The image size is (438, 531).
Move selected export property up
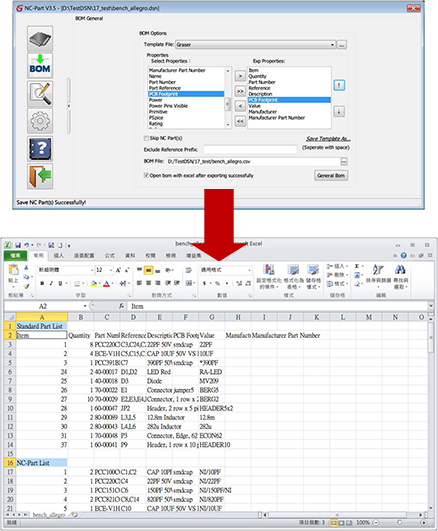pyautogui.click(x=339, y=85)
